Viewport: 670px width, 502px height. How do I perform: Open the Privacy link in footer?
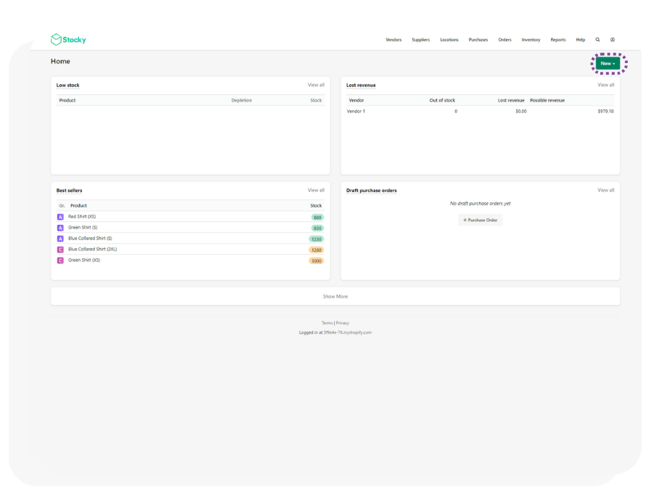[343, 323]
